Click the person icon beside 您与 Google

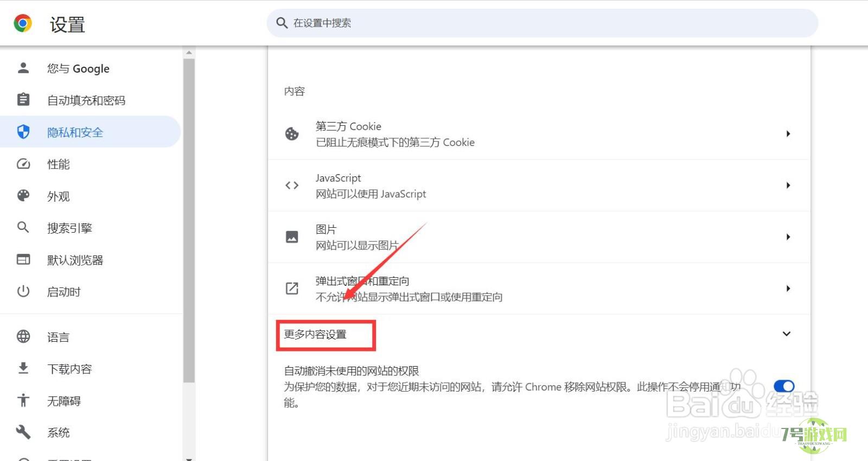[23, 68]
